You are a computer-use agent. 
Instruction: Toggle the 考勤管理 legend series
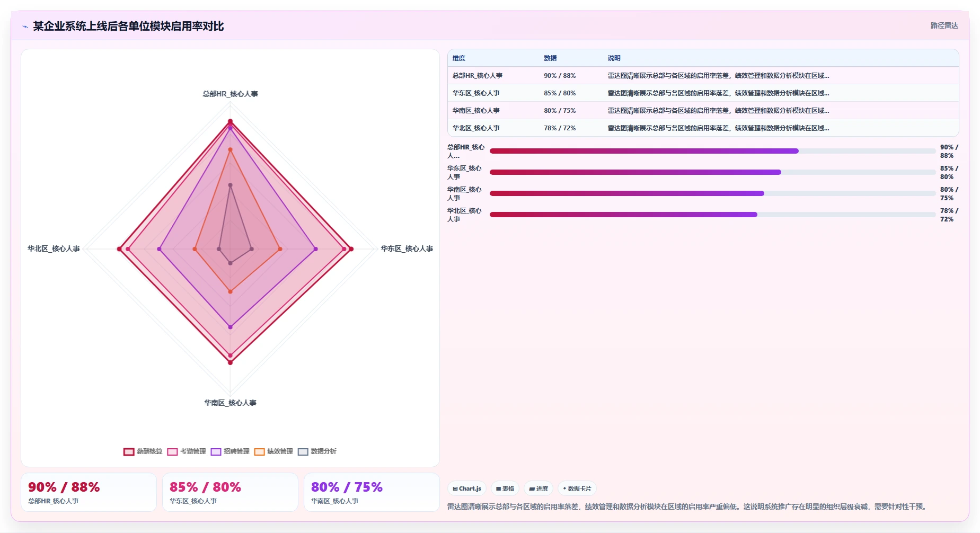[187, 451]
